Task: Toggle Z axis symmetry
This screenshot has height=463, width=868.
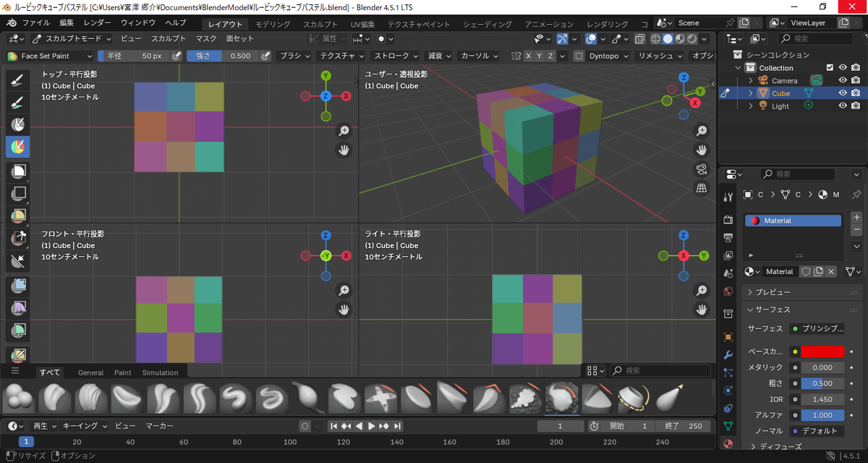Action: (x=551, y=56)
